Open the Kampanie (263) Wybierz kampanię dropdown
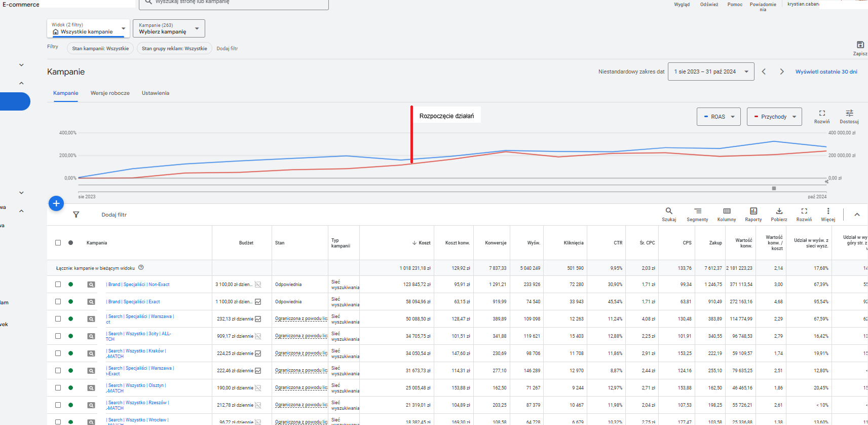Viewport: 868px width, 425px height. pyautogui.click(x=169, y=28)
